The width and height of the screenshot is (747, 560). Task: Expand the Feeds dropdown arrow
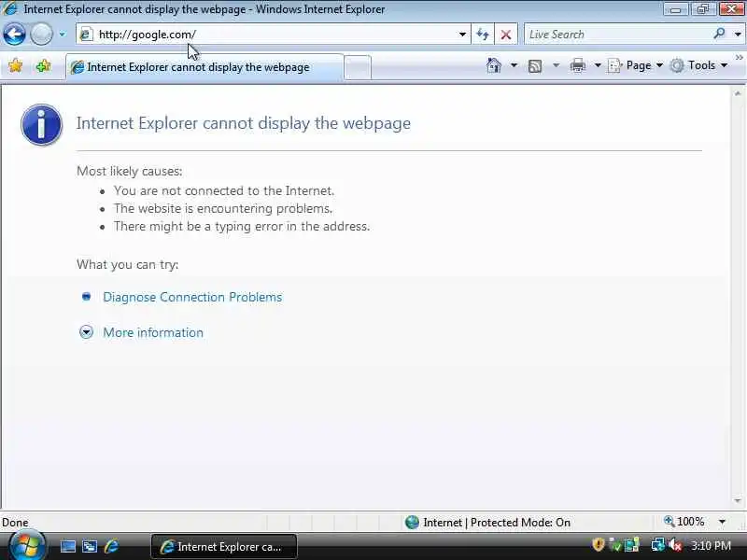click(556, 65)
